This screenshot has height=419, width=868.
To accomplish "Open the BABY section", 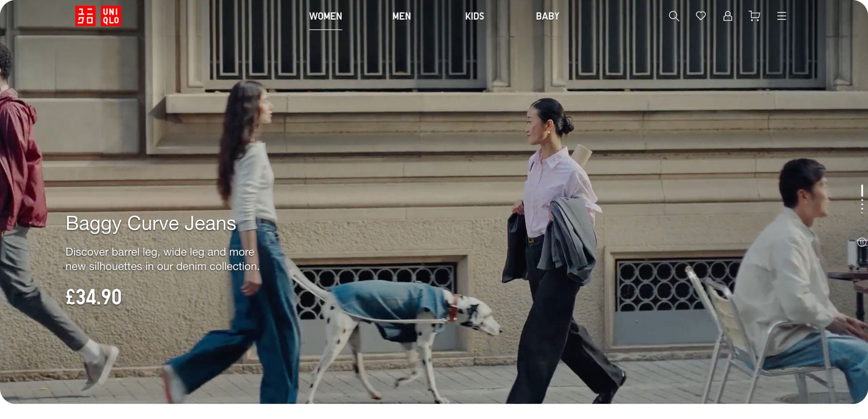I will click(548, 16).
